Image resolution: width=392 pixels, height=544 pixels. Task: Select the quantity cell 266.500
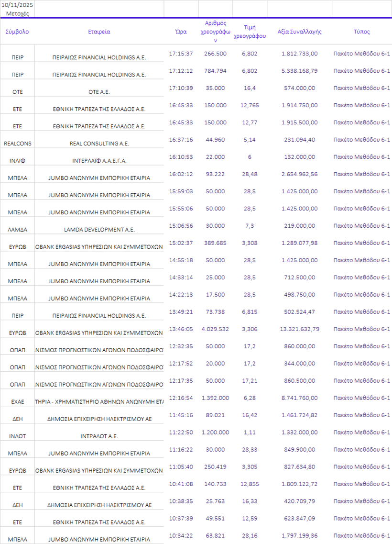[x=215, y=54]
